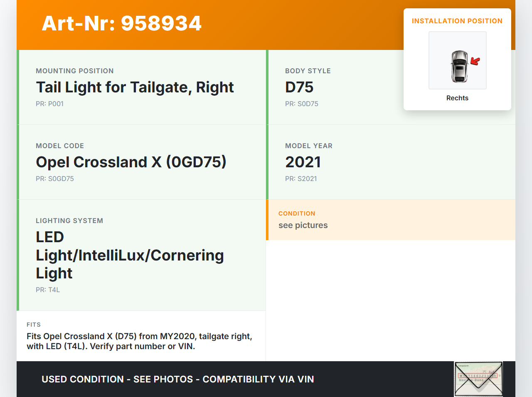Select the Tail Light for Tailgate, Right value
This screenshot has width=532, height=397.
pyautogui.click(x=135, y=87)
